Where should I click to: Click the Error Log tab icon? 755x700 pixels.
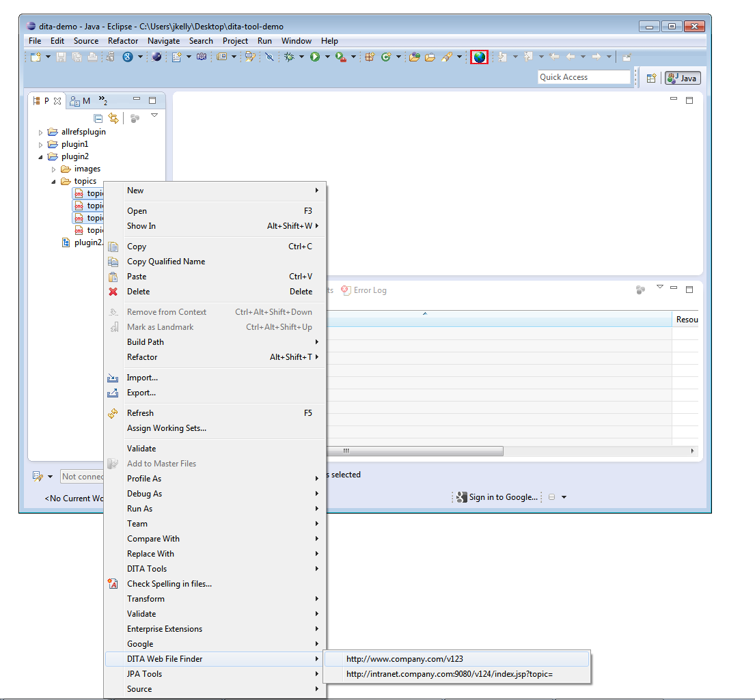(346, 290)
